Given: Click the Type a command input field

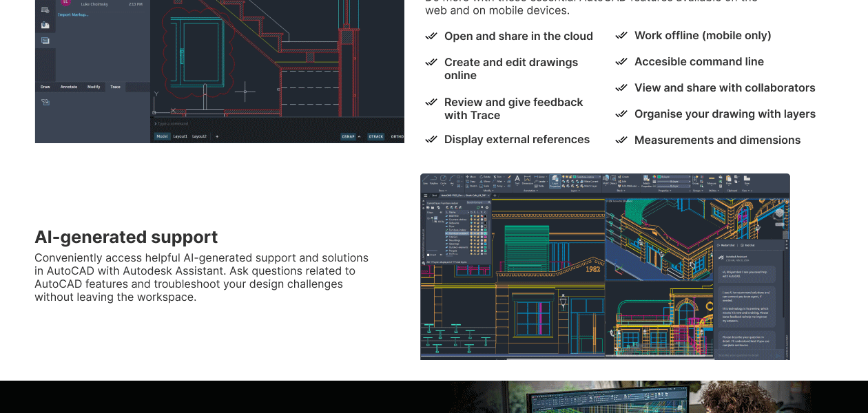Looking at the screenshot, I should tap(172, 123).
